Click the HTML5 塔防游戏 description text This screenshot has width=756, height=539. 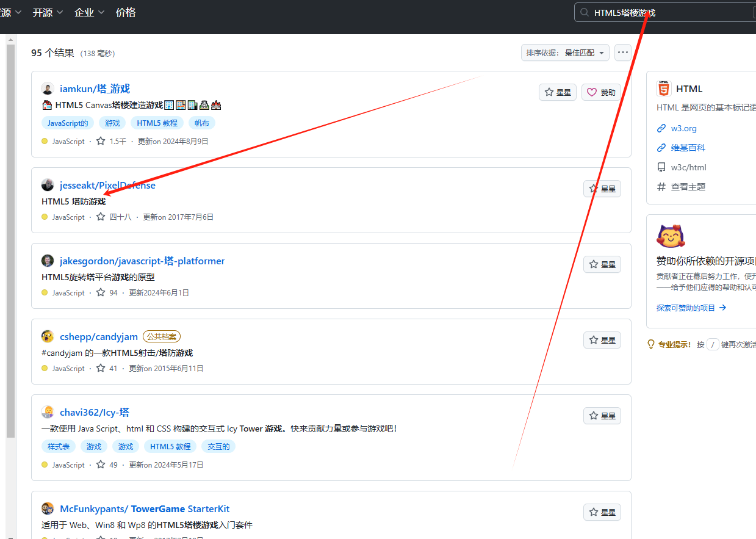click(73, 201)
